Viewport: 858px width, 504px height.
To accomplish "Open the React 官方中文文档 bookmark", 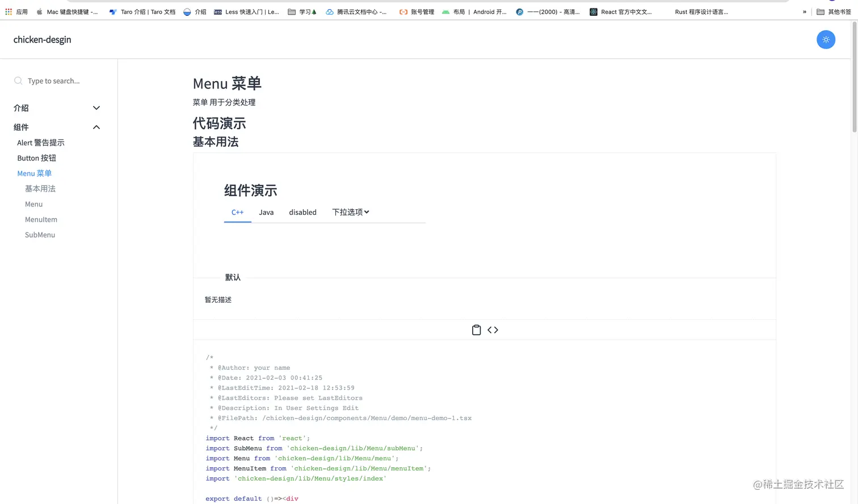I will [x=621, y=11].
